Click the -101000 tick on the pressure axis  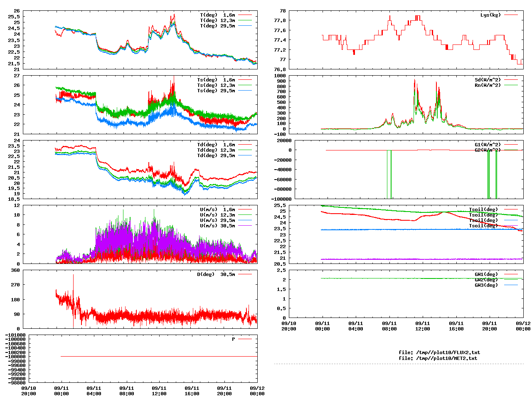pyautogui.click(x=15, y=335)
